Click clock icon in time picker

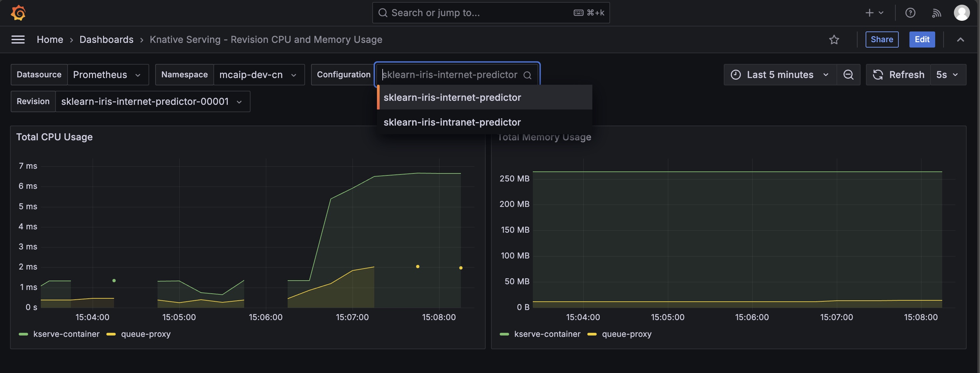pos(736,75)
